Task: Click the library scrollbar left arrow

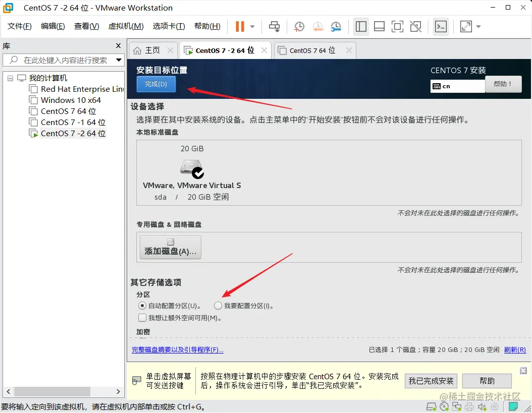Action: point(8,392)
